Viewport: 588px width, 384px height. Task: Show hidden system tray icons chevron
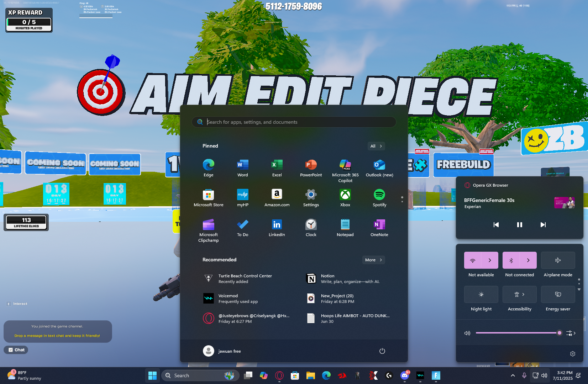[x=513, y=375]
